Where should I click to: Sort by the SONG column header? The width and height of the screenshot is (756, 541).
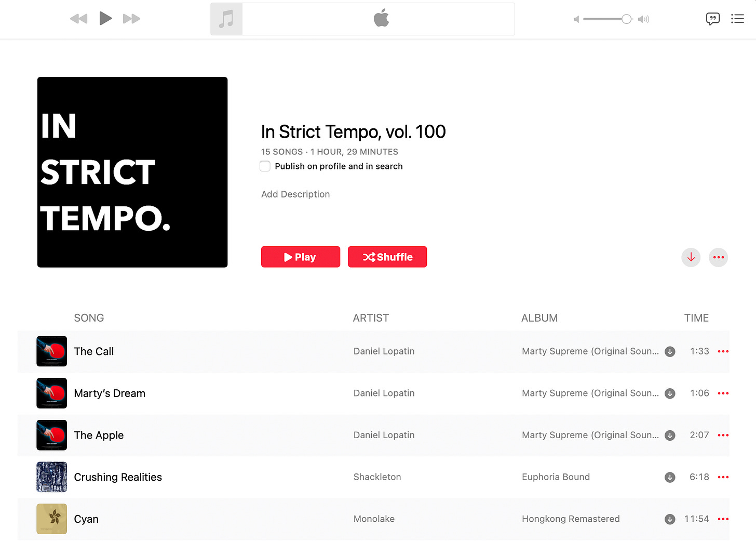pos(89,318)
